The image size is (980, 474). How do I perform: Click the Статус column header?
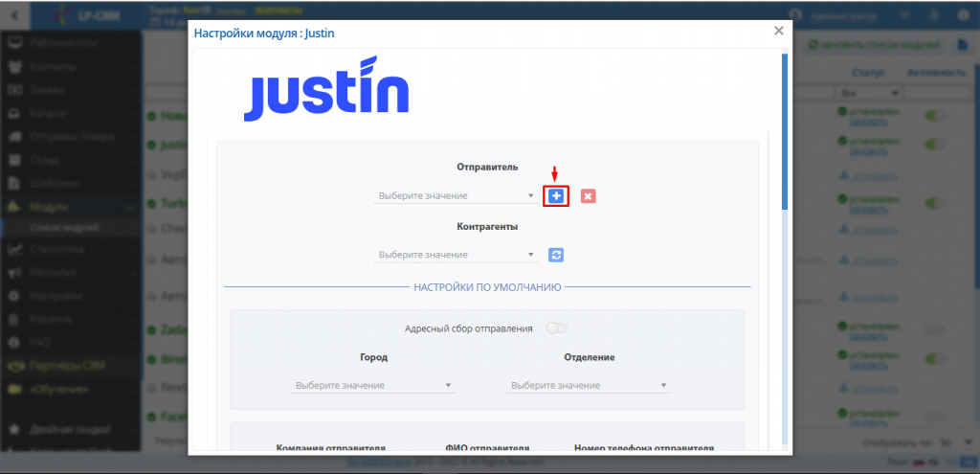[868, 73]
